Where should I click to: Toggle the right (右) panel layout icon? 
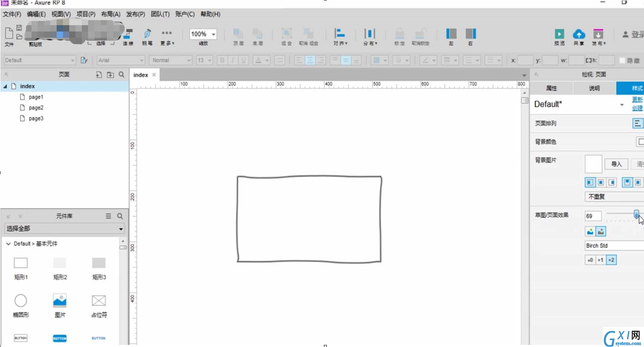pyautogui.click(x=471, y=34)
